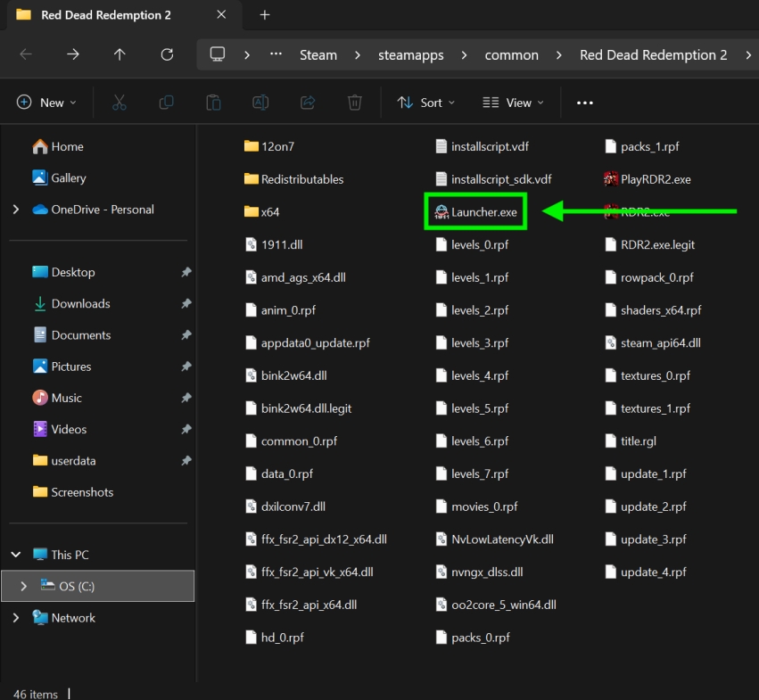Collapse the This PC tree node
The width and height of the screenshot is (759, 700).
(16, 555)
